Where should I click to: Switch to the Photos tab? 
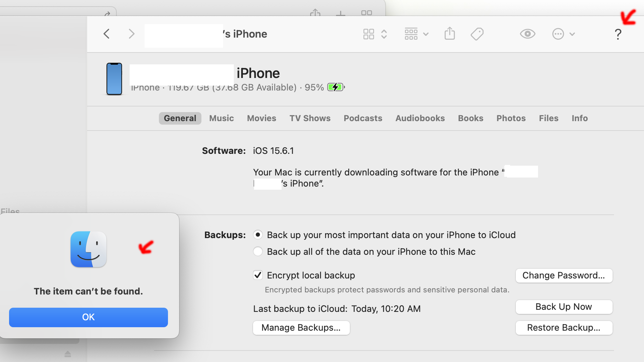[511, 118]
